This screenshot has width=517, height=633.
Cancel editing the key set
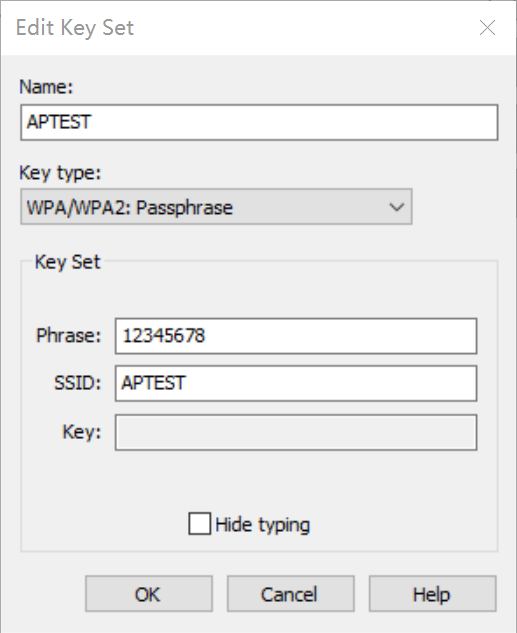291,594
